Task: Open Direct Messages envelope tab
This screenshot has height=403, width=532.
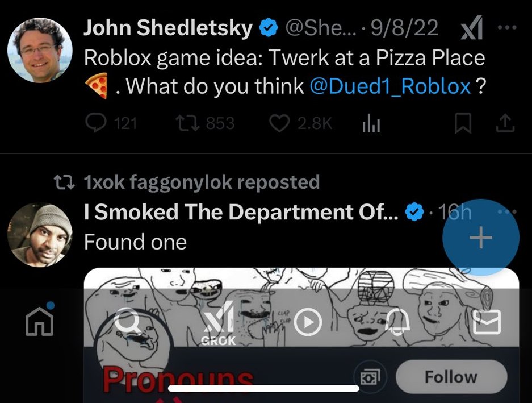Action: click(x=487, y=322)
